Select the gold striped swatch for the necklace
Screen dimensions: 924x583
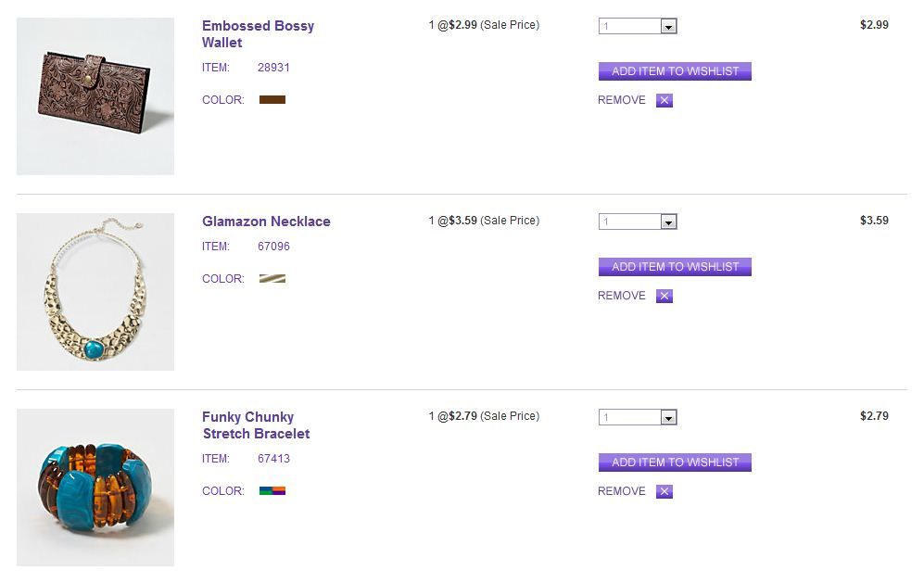pos(272,278)
